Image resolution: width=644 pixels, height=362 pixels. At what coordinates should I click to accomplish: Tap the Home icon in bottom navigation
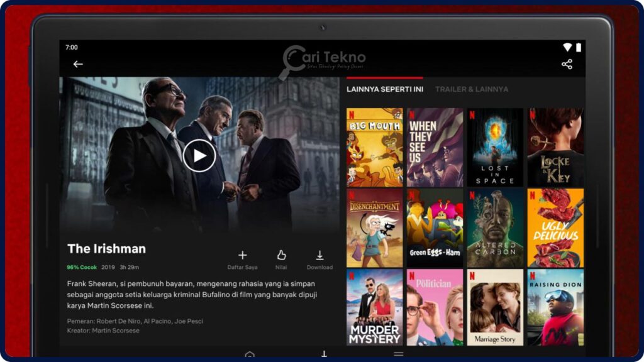(249, 354)
